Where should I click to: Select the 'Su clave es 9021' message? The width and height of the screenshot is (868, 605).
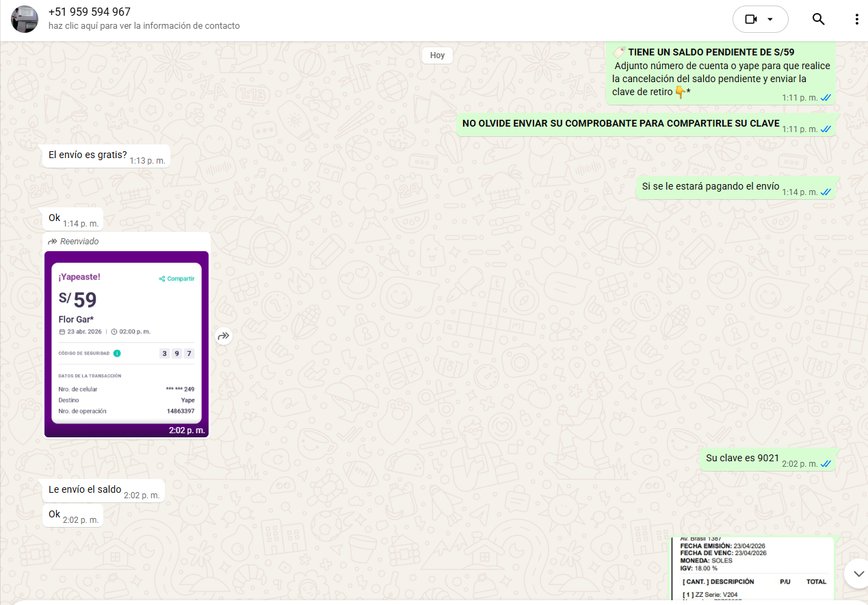(x=742, y=458)
